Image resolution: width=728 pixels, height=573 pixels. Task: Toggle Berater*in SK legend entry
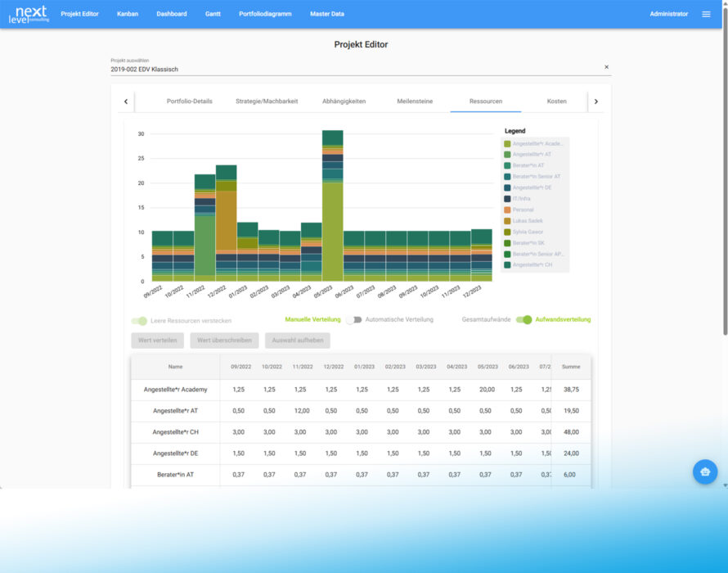pos(524,243)
